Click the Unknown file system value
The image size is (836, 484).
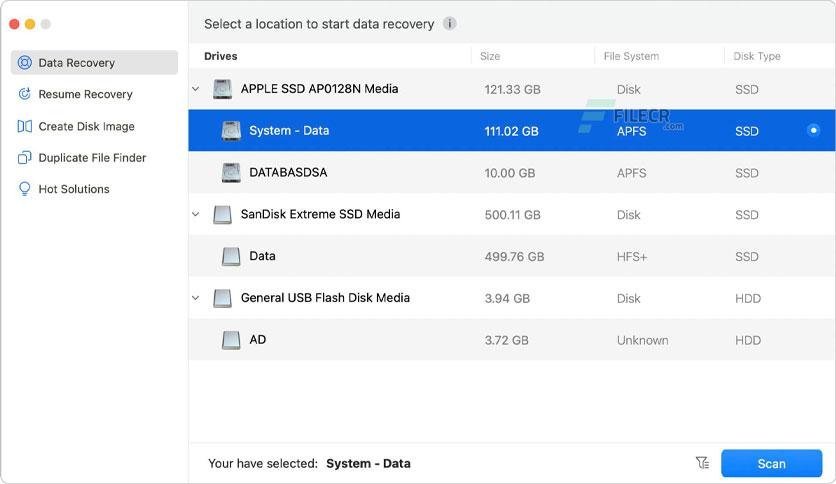(x=642, y=341)
